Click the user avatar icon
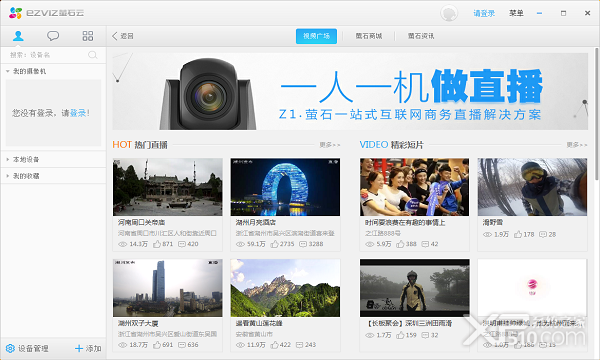The width and height of the screenshot is (600, 360). 449,13
